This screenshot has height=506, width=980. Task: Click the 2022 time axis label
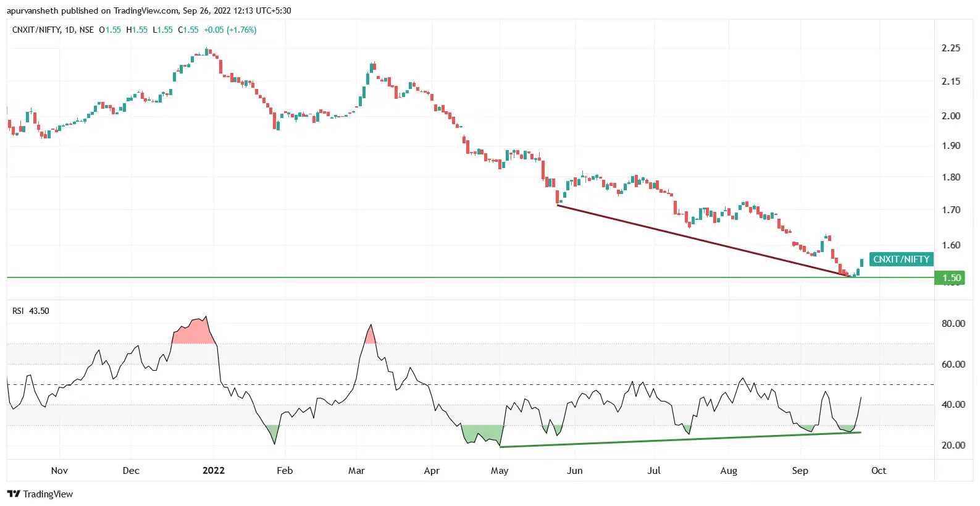214,471
